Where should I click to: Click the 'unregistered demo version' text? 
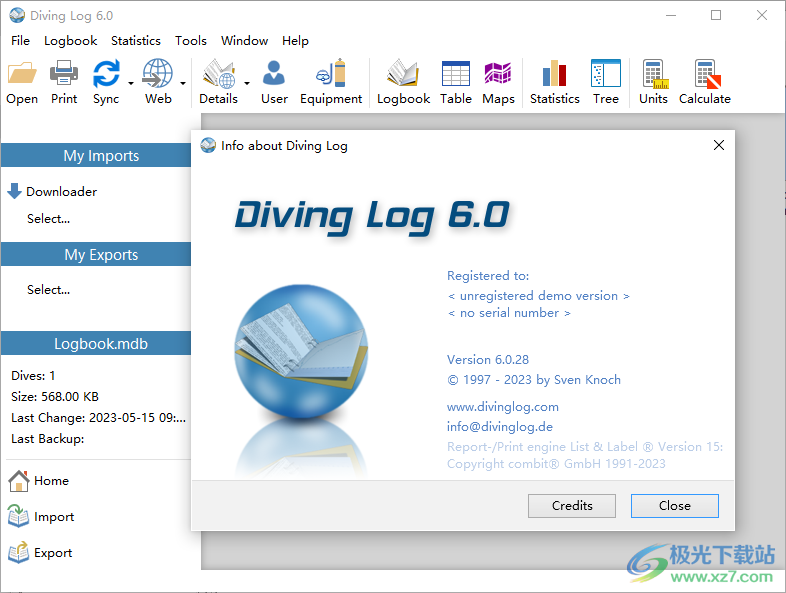(x=539, y=296)
